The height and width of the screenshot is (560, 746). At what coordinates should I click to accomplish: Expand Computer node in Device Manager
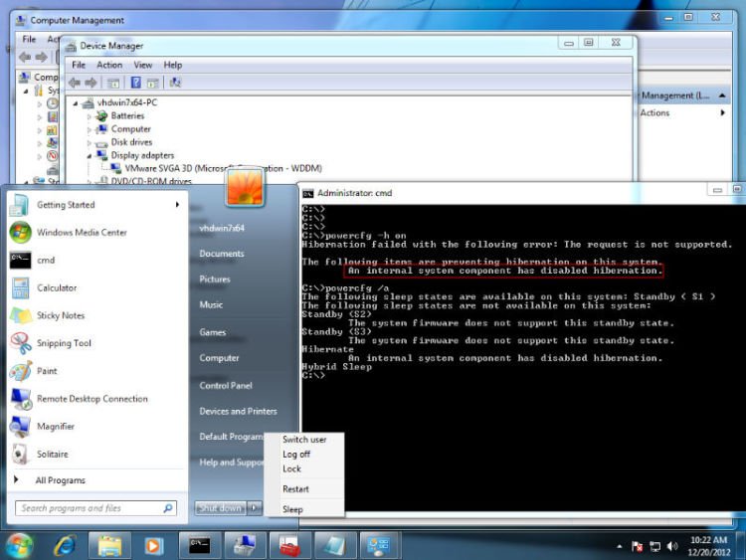tap(89, 129)
